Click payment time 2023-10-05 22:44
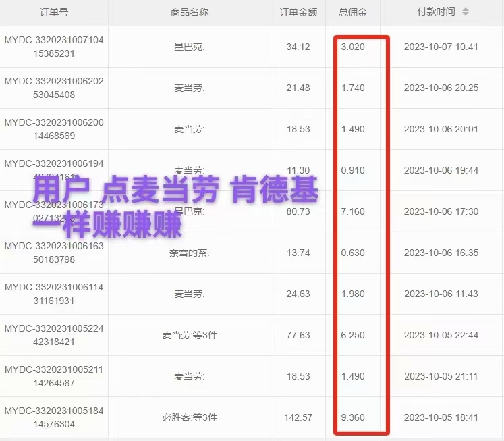Image resolution: width=504 pixels, height=441 pixels. 441,335
